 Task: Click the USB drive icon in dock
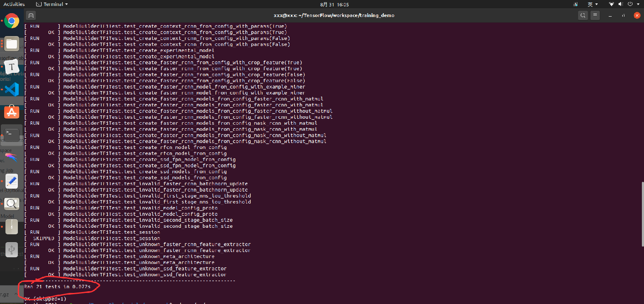tap(11, 250)
